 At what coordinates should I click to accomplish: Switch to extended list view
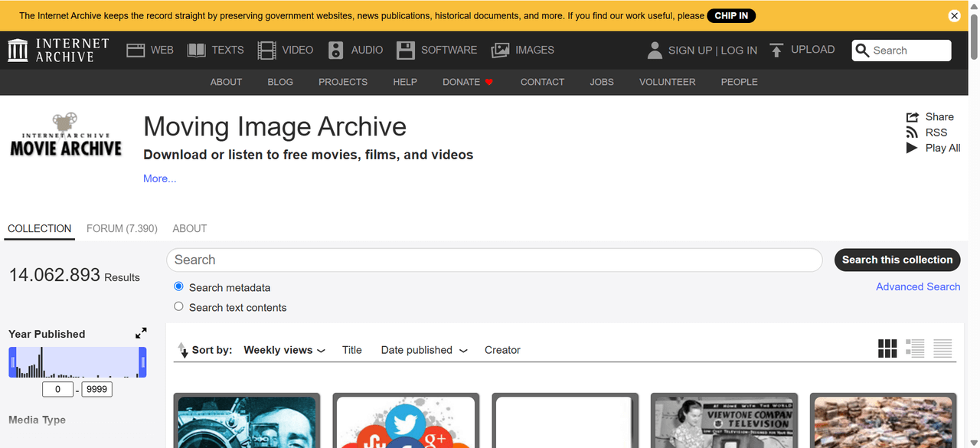coord(915,348)
